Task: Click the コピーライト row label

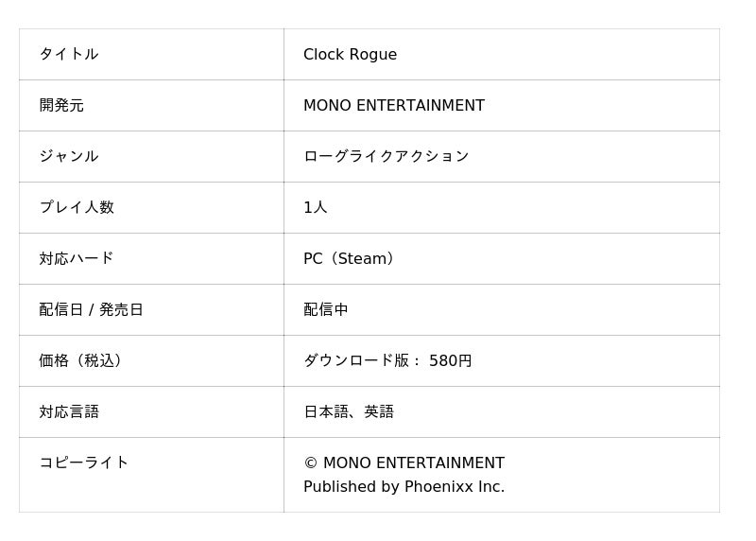Action: click(84, 462)
